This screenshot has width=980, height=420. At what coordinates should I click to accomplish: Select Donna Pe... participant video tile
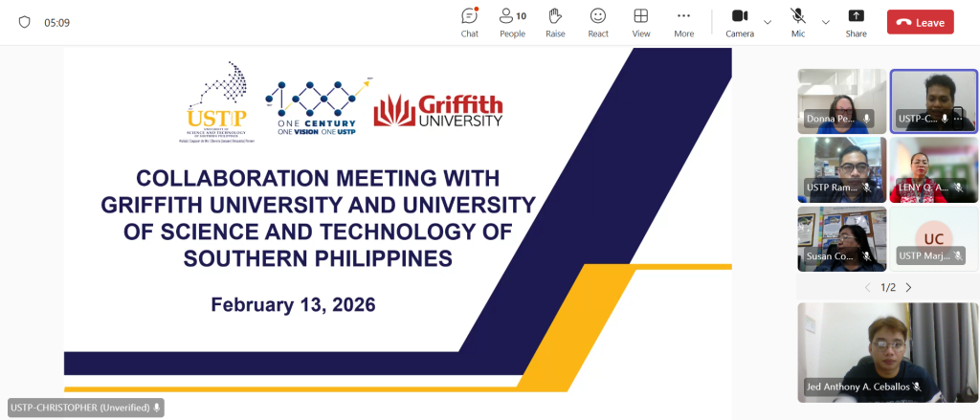[841, 99]
